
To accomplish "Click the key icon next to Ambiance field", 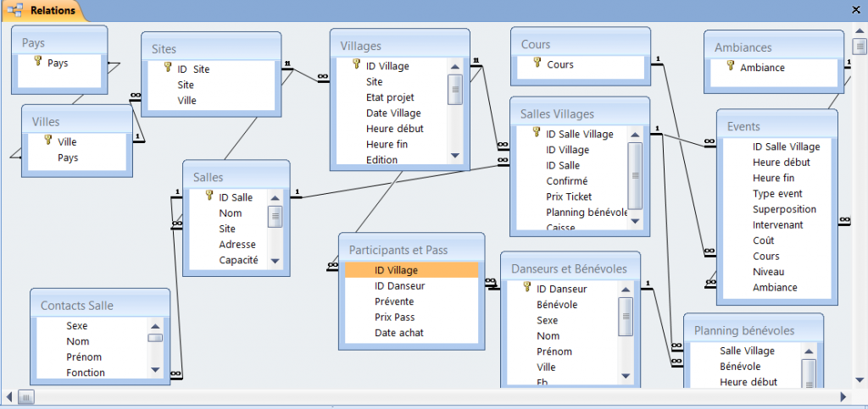I will click(x=730, y=67).
